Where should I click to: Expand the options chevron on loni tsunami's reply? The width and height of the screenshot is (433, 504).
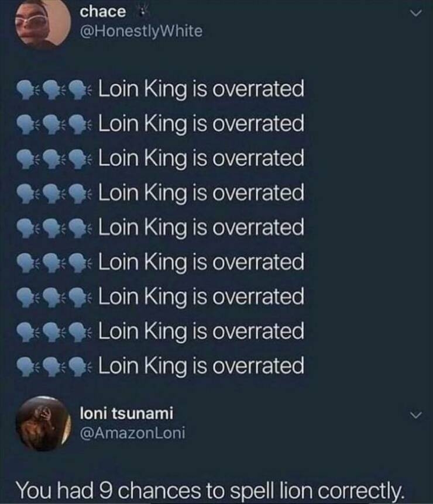(415, 415)
